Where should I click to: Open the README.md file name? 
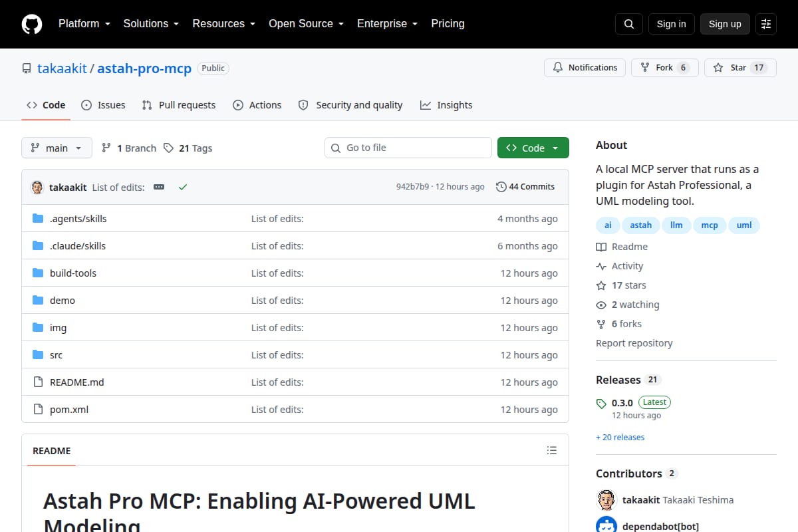coord(77,382)
